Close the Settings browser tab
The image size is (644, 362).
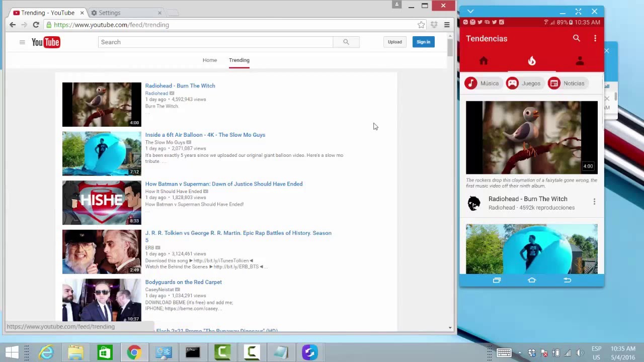pyautogui.click(x=159, y=13)
